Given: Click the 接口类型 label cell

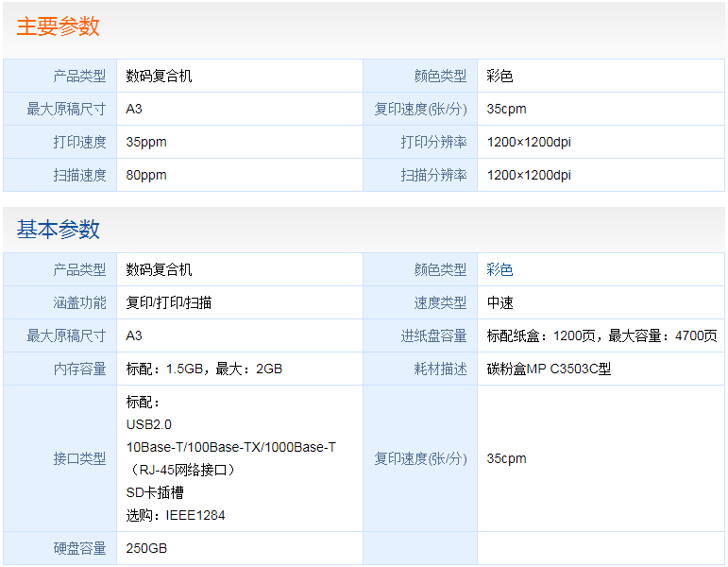Looking at the screenshot, I should [79, 458].
